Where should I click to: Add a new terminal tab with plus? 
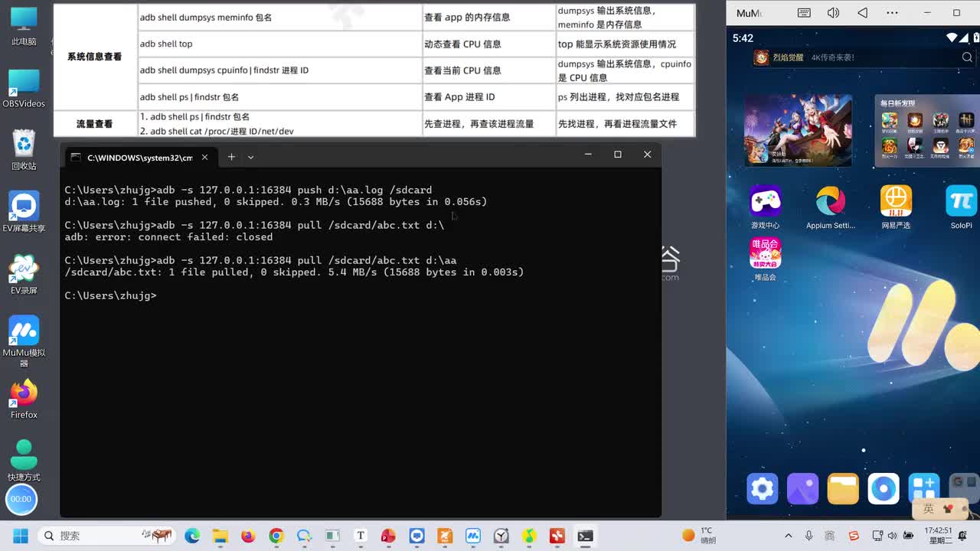(231, 157)
